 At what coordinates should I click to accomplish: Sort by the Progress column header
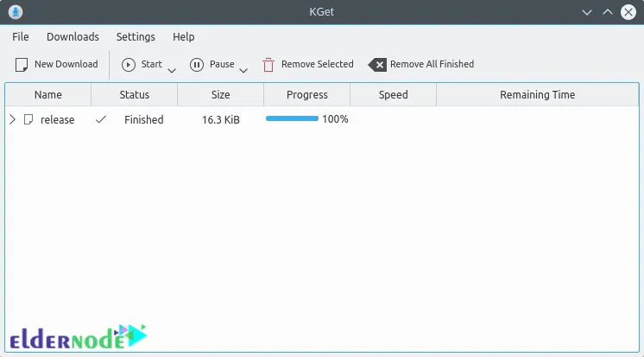tap(306, 94)
